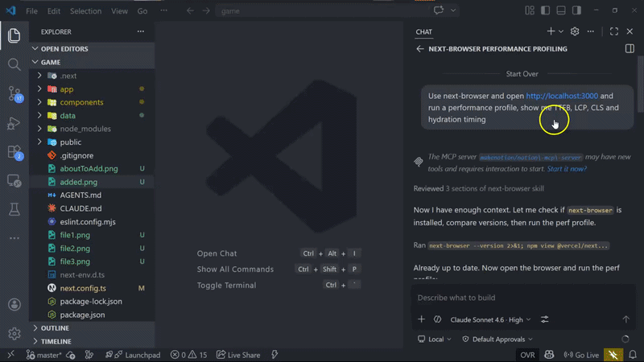Open Default Approvals dropdown
This screenshot has width=644, height=362.
click(497, 339)
